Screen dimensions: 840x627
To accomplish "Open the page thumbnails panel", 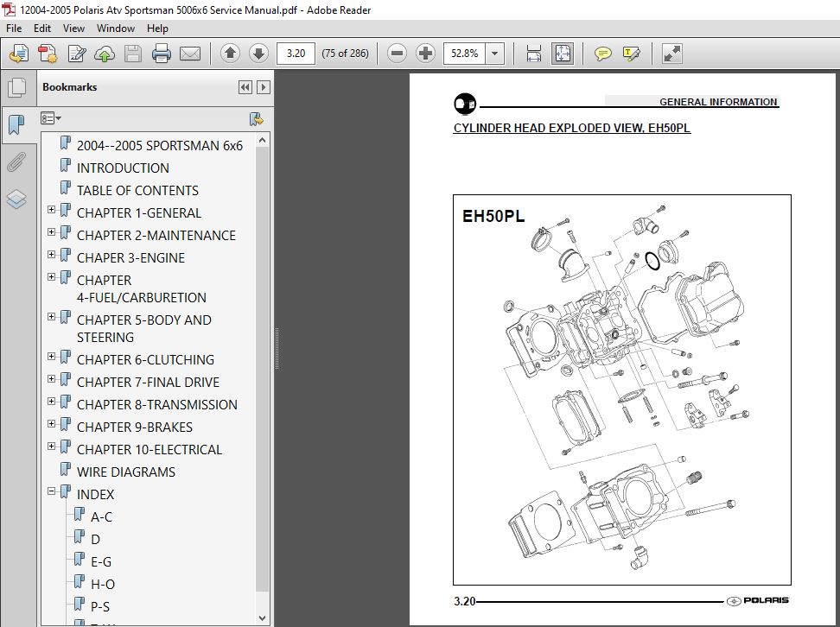I will pyautogui.click(x=16, y=88).
